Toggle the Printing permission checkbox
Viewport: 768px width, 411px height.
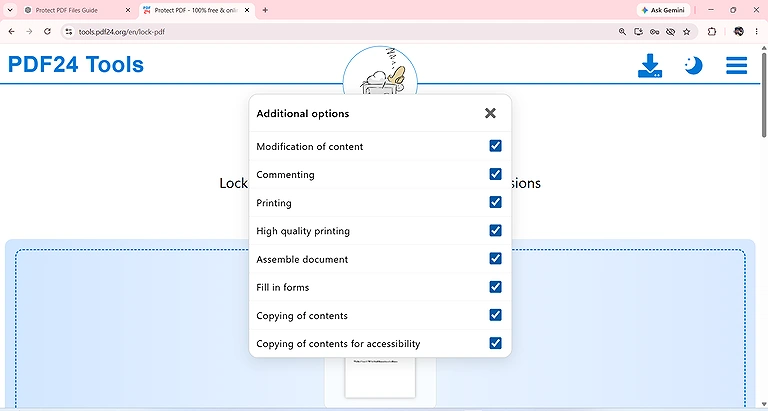[x=495, y=202]
